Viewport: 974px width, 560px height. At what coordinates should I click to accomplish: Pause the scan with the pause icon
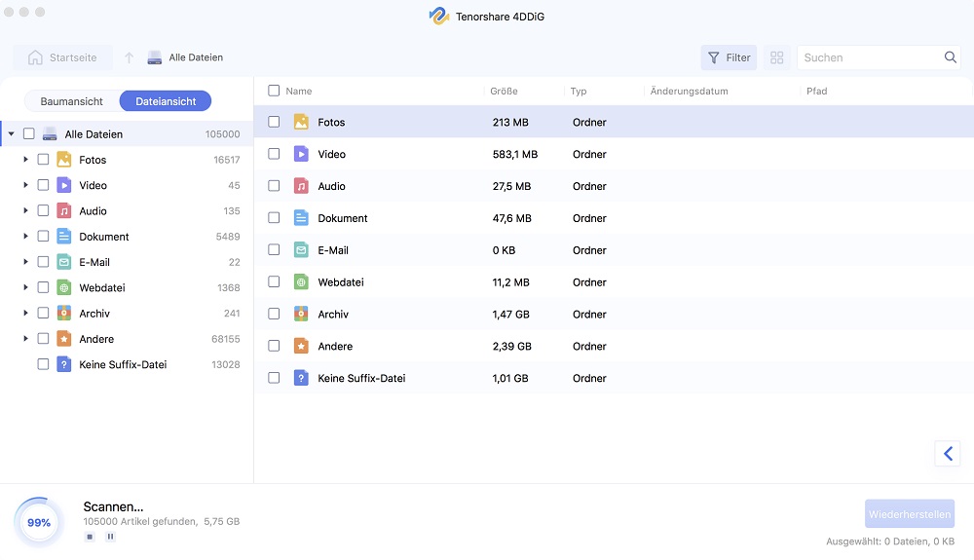coord(111,537)
